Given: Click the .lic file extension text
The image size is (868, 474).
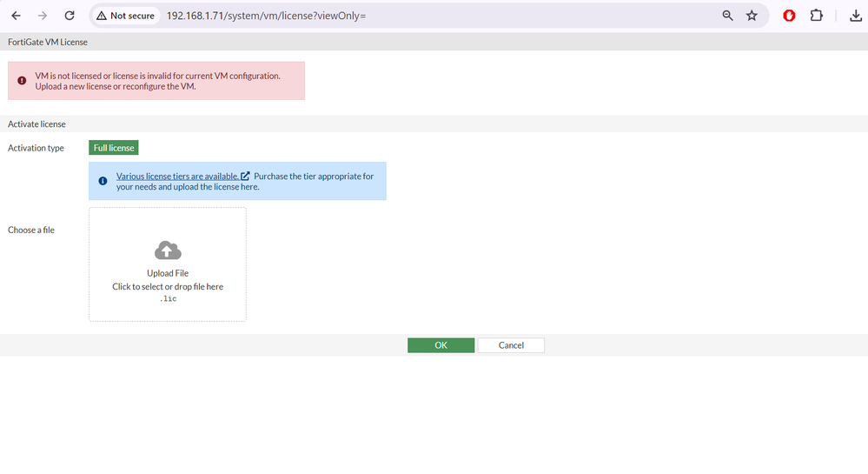Looking at the screenshot, I should 168,299.
